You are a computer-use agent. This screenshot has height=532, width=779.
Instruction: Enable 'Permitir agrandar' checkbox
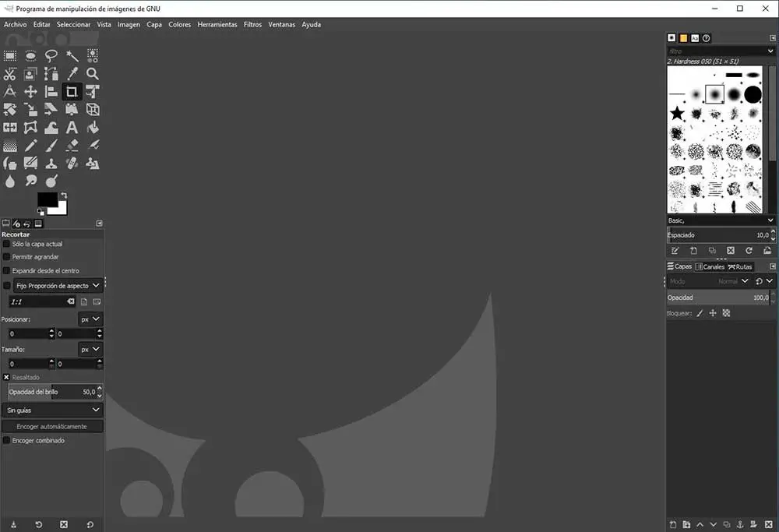point(6,257)
